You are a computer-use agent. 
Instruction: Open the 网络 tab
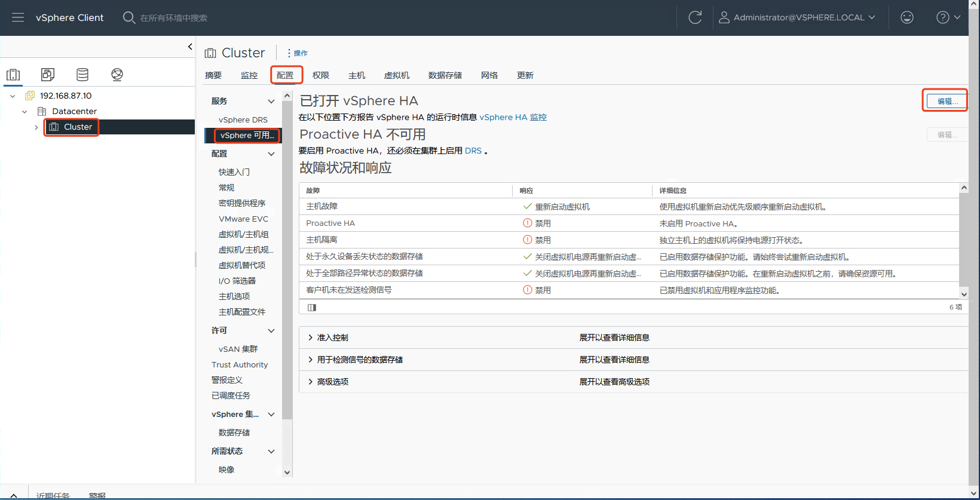(x=489, y=75)
